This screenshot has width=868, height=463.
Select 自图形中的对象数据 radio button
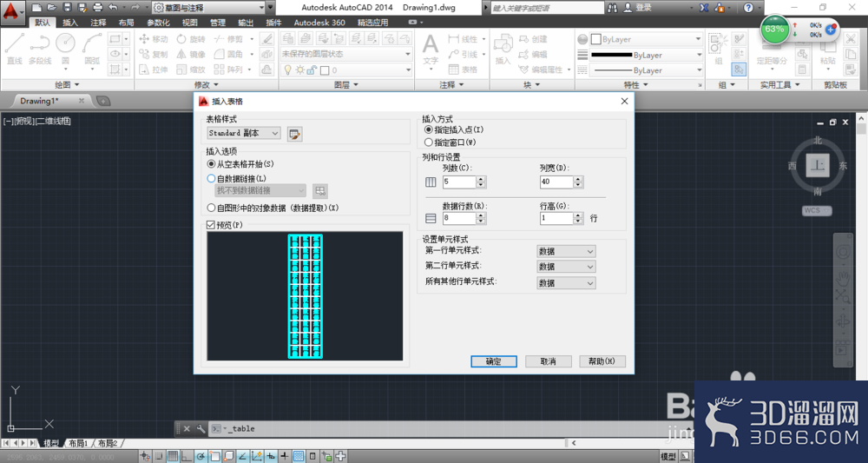coord(211,208)
